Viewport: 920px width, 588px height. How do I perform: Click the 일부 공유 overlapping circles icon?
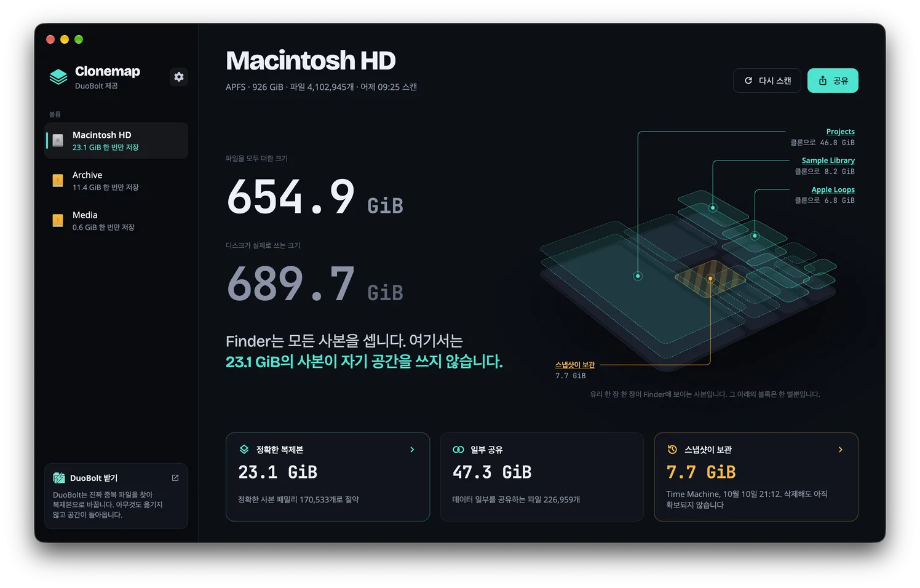pyautogui.click(x=458, y=450)
